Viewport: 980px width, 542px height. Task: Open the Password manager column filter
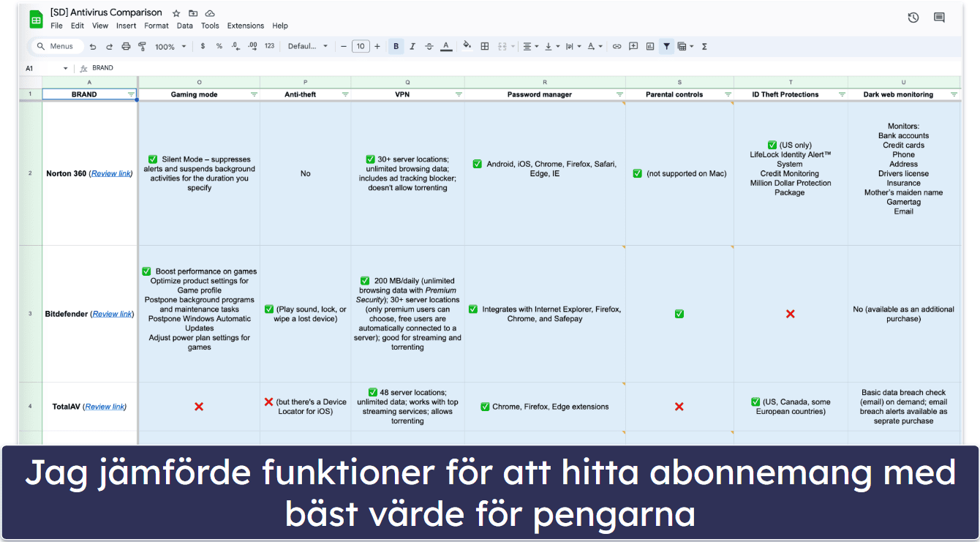(619, 94)
